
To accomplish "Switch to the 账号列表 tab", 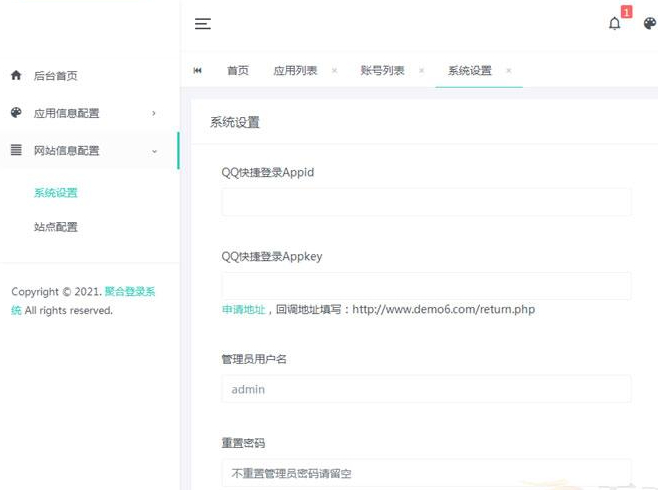I will tap(382, 70).
